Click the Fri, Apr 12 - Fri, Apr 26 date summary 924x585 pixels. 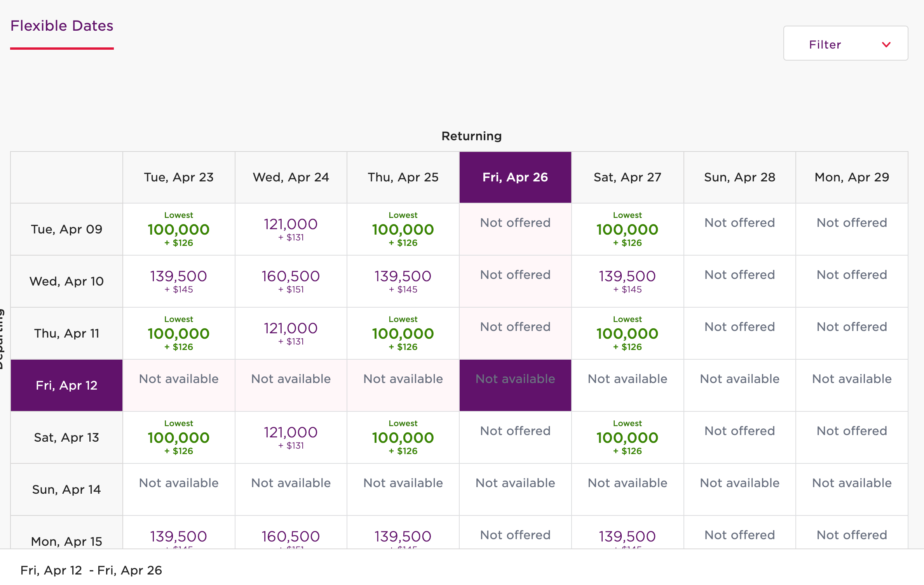coord(92,569)
